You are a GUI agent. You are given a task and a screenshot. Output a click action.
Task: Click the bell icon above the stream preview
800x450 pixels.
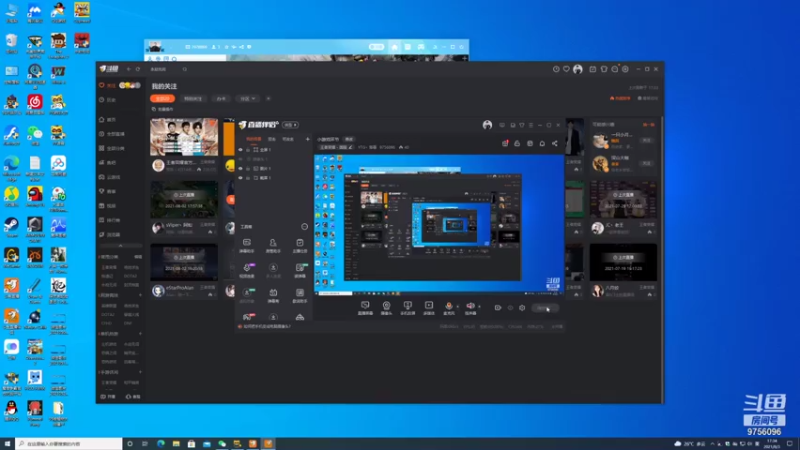pos(542,143)
